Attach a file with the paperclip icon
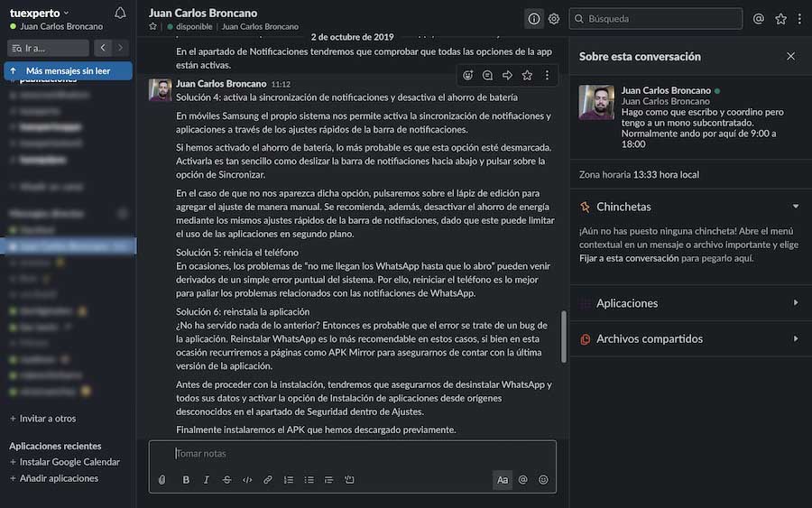This screenshot has height=508, width=812. (162, 480)
